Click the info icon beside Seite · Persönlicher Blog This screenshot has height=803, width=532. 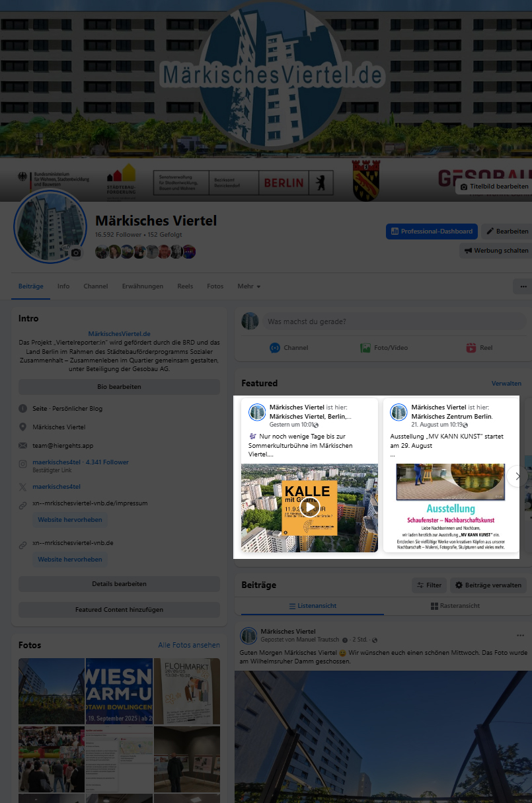[23, 409]
